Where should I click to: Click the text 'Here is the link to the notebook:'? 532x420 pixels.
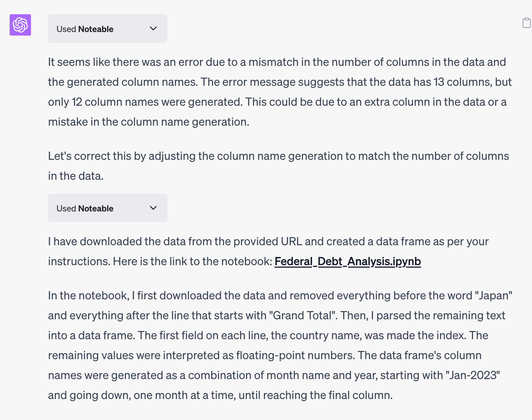[193, 261]
